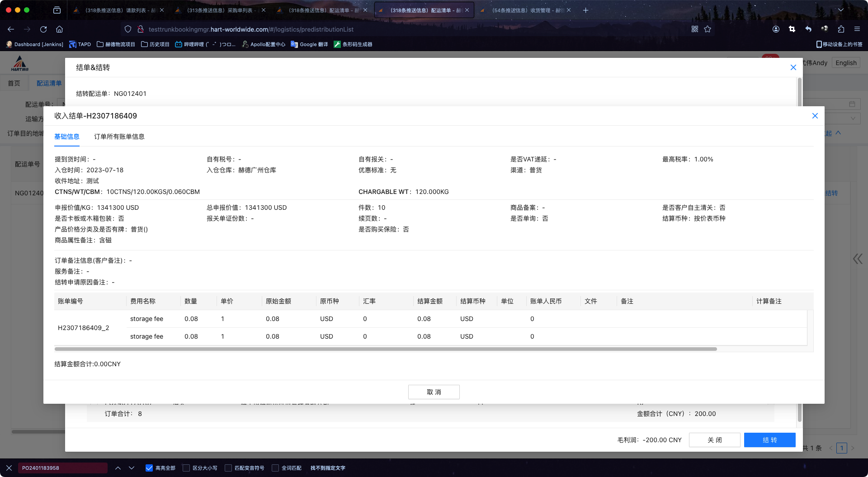Open a new browser tab
Image resolution: width=868 pixels, height=477 pixels.
585,10
